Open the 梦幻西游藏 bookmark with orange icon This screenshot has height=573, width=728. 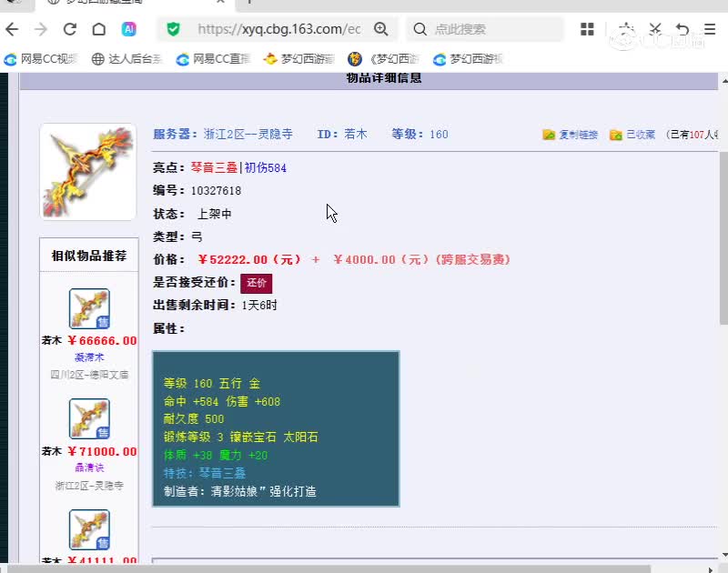coord(298,59)
